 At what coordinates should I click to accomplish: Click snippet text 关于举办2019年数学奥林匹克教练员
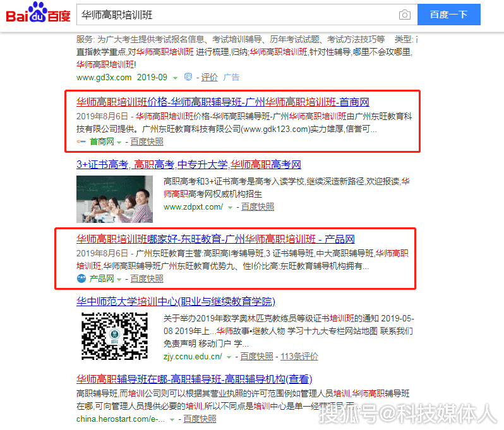[x=246, y=318]
